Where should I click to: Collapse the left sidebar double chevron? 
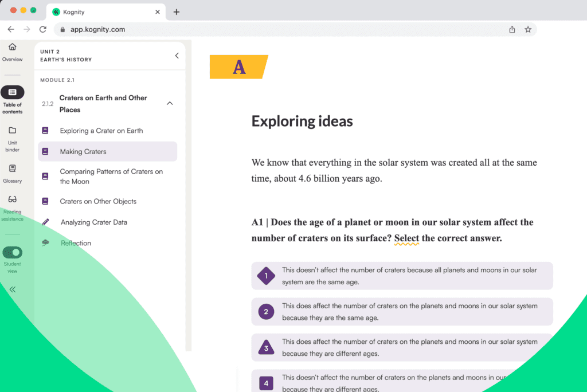13,289
